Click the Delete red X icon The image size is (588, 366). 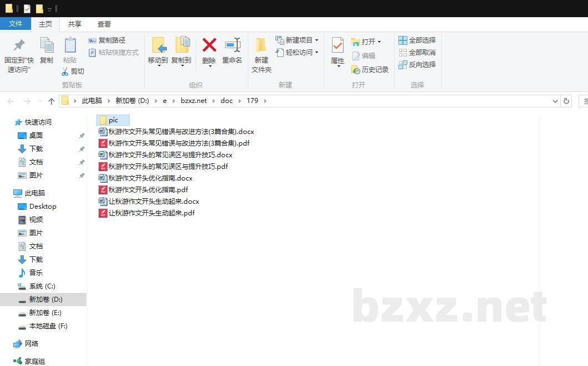pyautogui.click(x=209, y=45)
